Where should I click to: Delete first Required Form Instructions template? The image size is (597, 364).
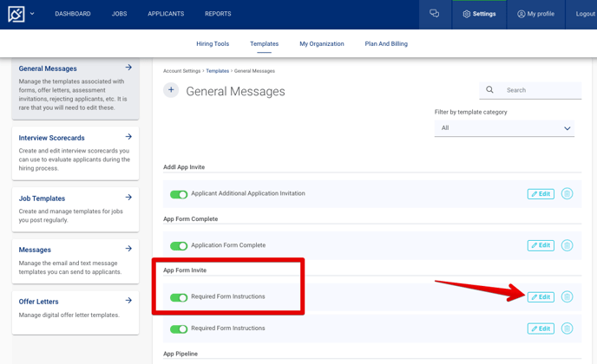[x=567, y=296]
